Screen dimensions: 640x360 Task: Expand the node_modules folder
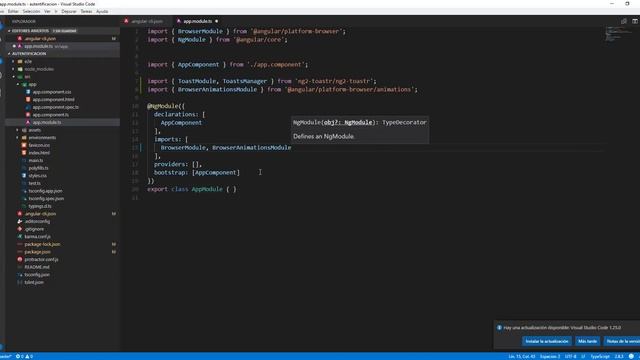39,69
